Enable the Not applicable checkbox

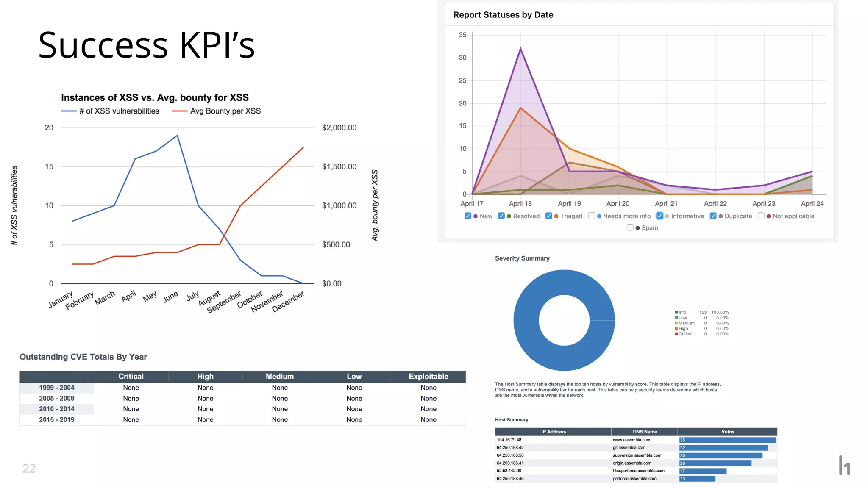(x=761, y=216)
